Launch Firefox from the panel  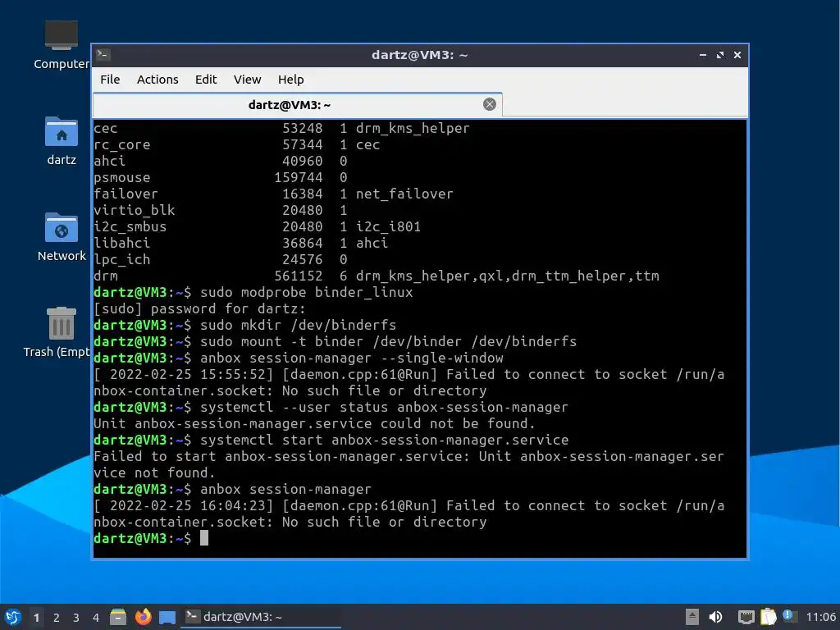(x=143, y=617)
